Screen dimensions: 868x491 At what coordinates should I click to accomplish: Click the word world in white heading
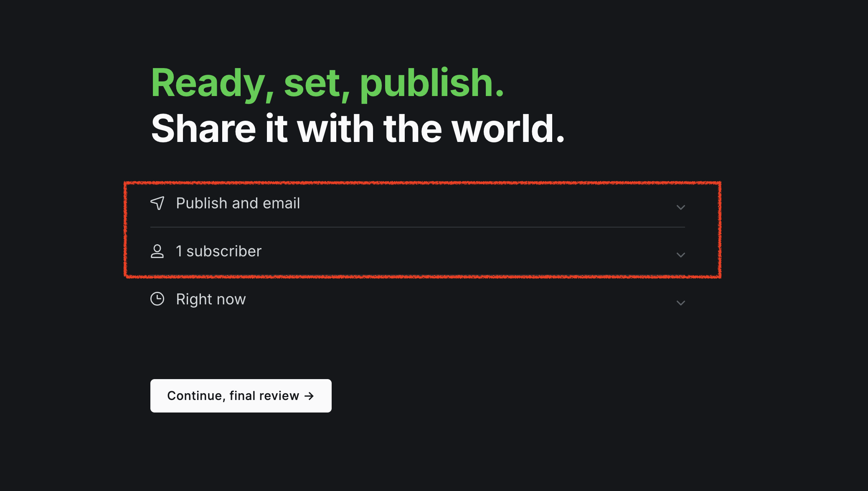pyautogui.click(x=508, y=129)
